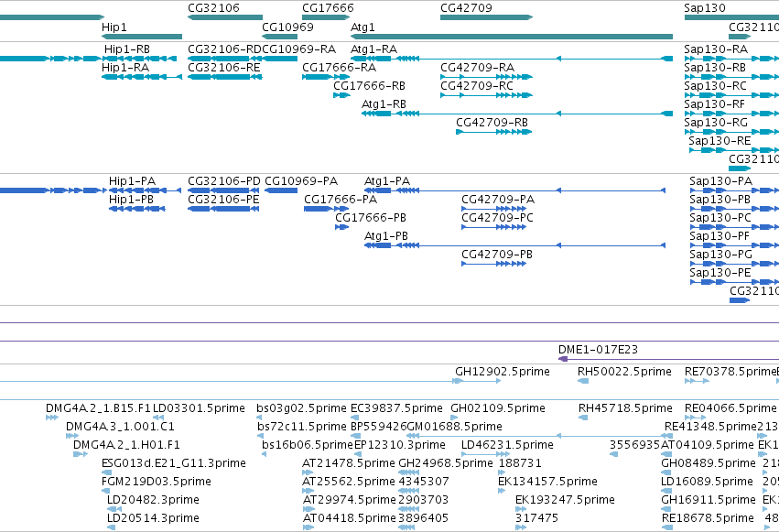The height and width of the screenshot is (532, 779).
Task: Select the Hip1 gene label
Action: [x=114, y=27]
